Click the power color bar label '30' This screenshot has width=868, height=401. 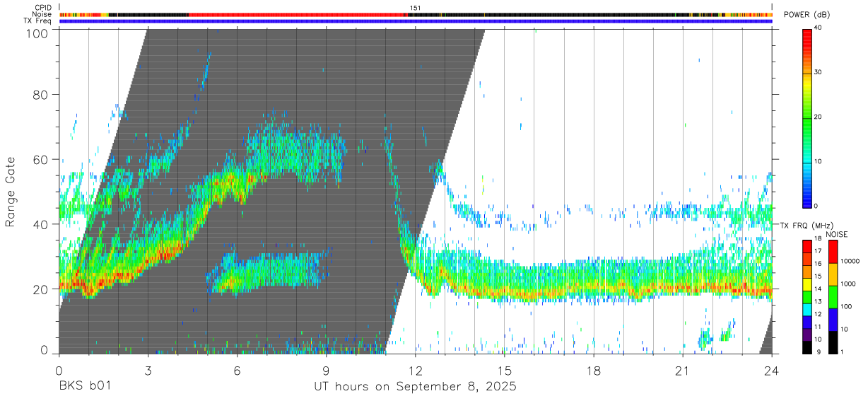(818, 72)
